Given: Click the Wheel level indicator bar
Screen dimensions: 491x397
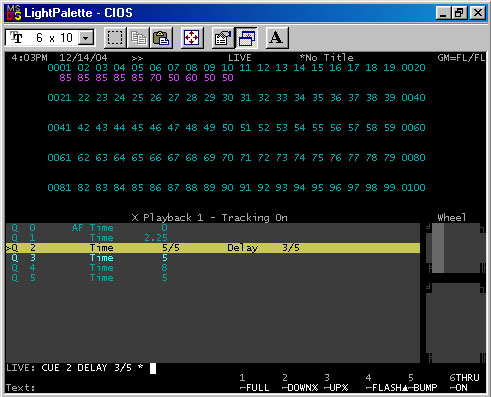Looking at the screenshot, I should pos(438,248).
